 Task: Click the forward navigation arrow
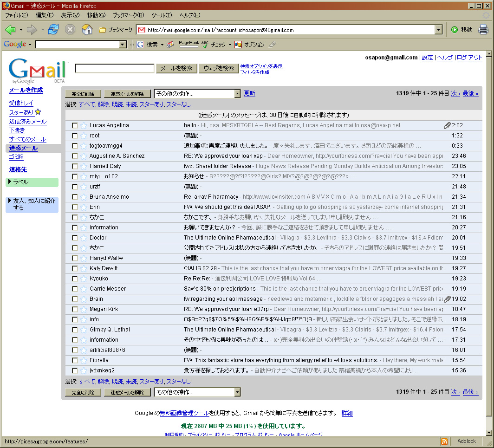pos(32,30)
